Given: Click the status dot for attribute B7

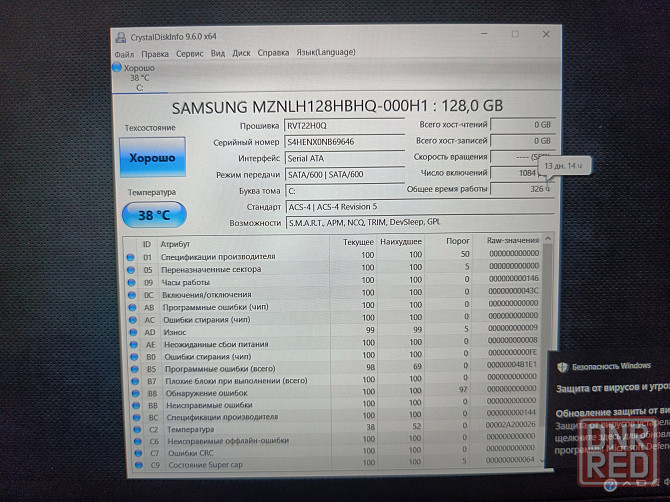Looking at the screenshot, I should pos(135,381).
